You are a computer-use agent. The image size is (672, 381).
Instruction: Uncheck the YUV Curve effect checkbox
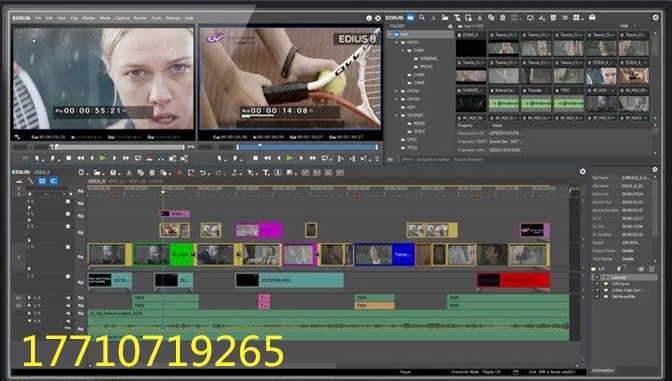tap(597, 284)
